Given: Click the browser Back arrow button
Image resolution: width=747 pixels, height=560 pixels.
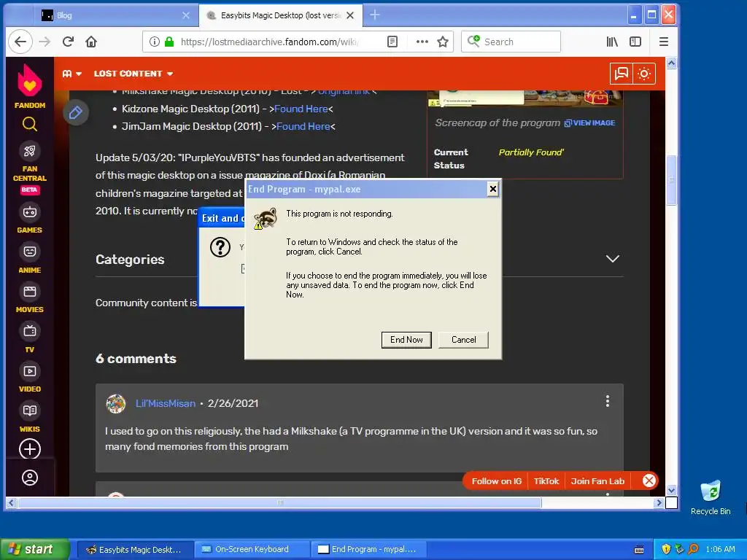Looking at the screenshot, I should point(20,42).
